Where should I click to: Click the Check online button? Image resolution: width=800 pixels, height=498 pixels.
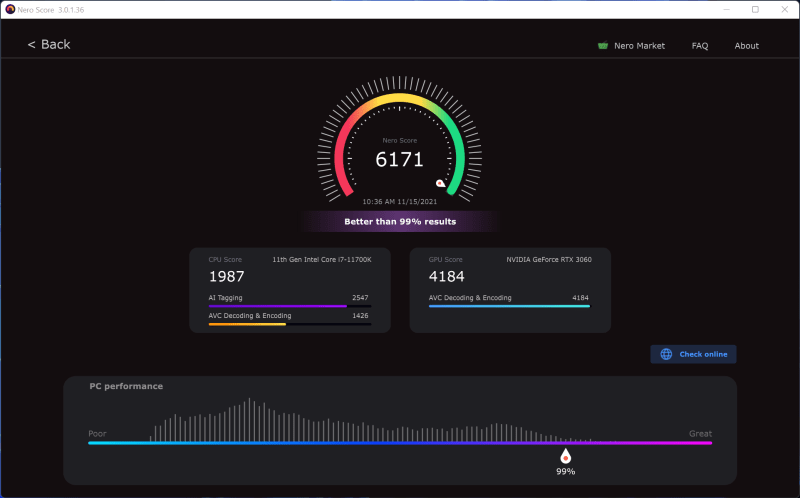pos(693,354)
